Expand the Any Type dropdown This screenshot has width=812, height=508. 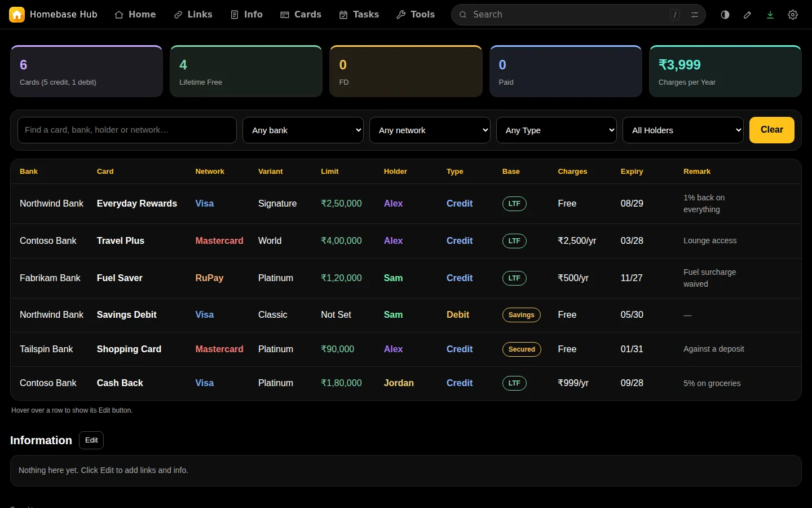click(x=557, y=130)
